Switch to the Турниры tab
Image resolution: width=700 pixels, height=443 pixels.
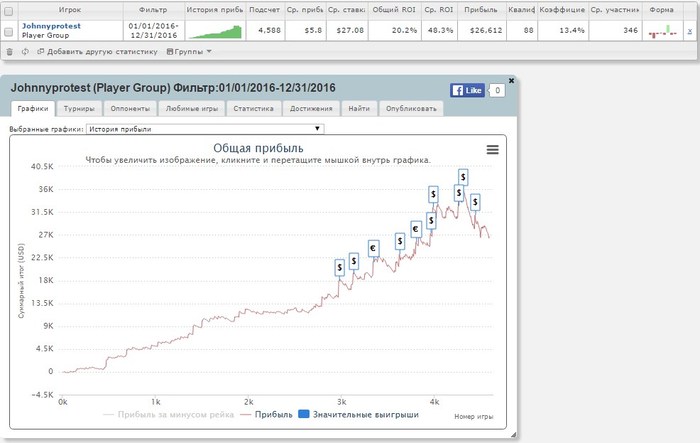[79, 109]
